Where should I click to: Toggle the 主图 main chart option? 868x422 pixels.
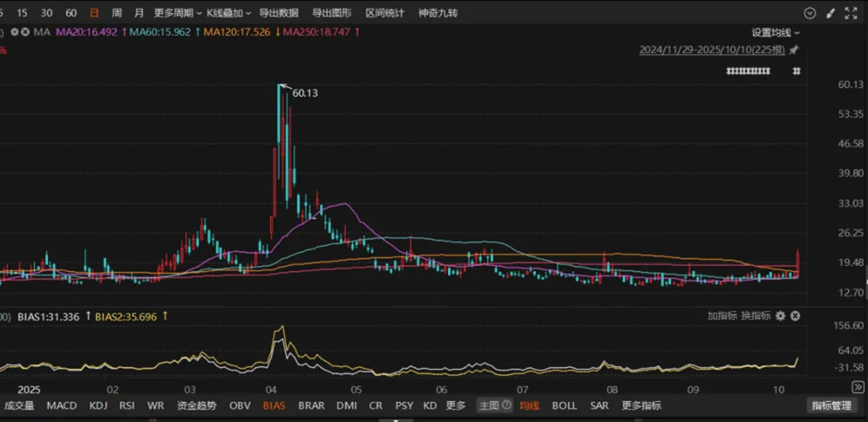(494, 405)
